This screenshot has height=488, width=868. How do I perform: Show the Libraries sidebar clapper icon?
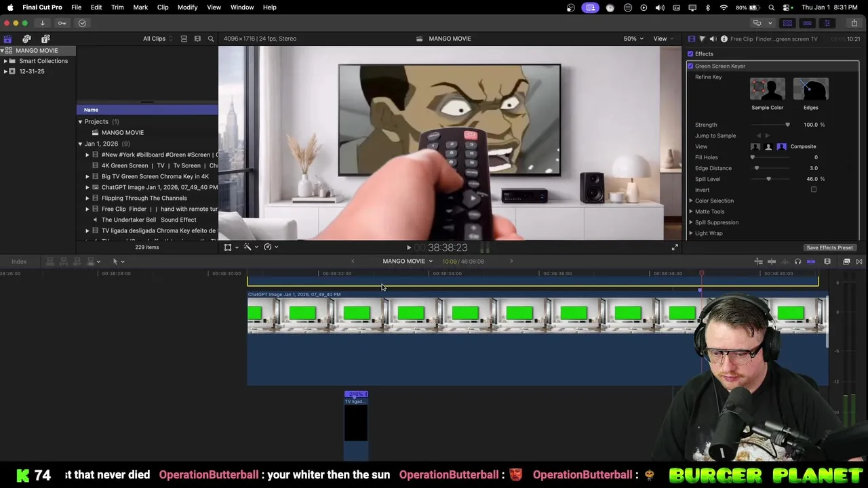pos(7,39)
